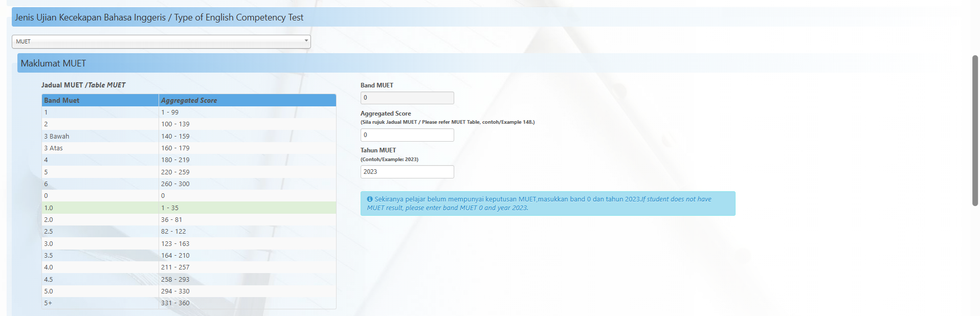Select the band 4.5 table row
Viewport: 980px width, 316px height.
tap(189, 280)
